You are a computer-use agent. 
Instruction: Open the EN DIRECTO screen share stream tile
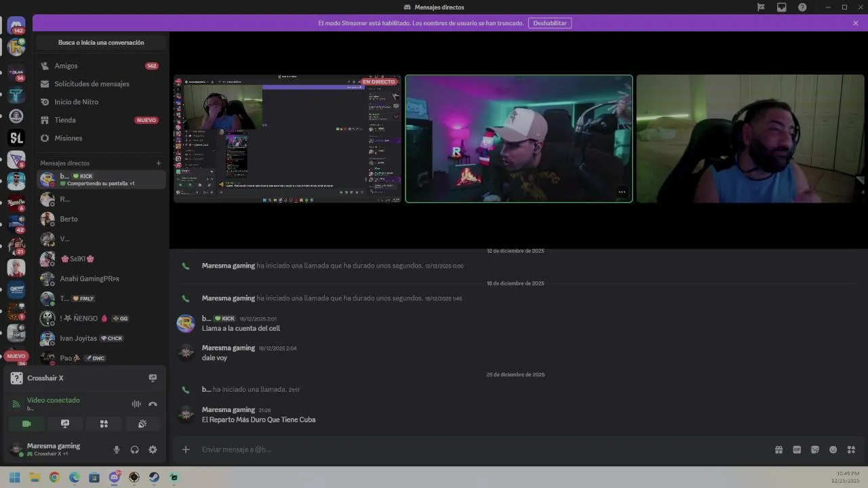[288, 139]
